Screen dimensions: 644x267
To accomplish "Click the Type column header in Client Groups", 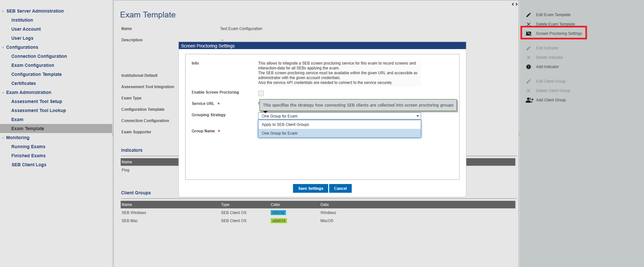I will tap(225, 205).
